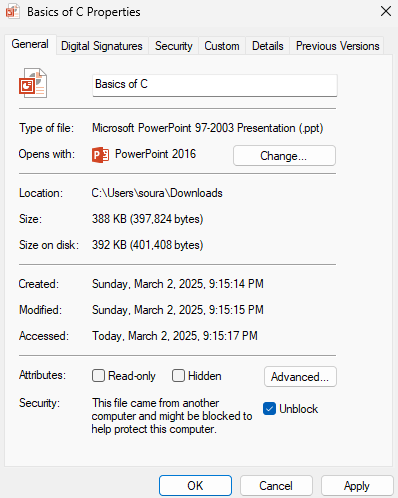Viewport: 398px width, 498px height.
Task: Toggle the Read-only checkbox
Action: point(98,376)
